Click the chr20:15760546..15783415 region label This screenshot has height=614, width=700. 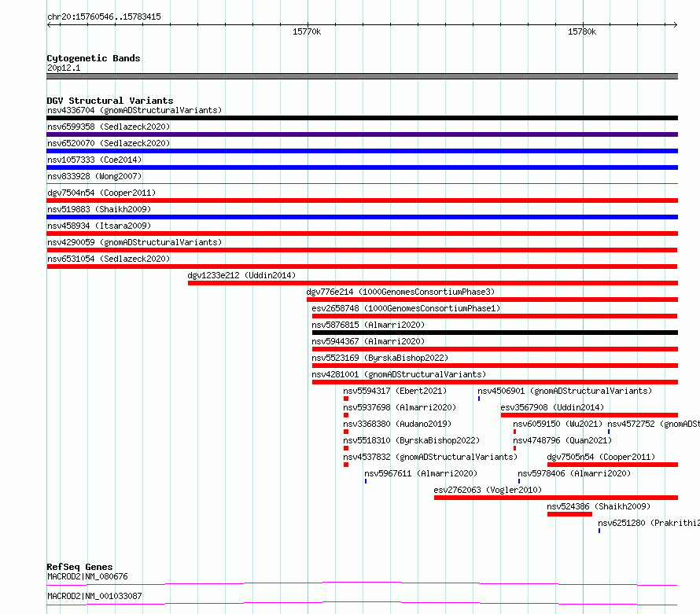click(104, 17)
